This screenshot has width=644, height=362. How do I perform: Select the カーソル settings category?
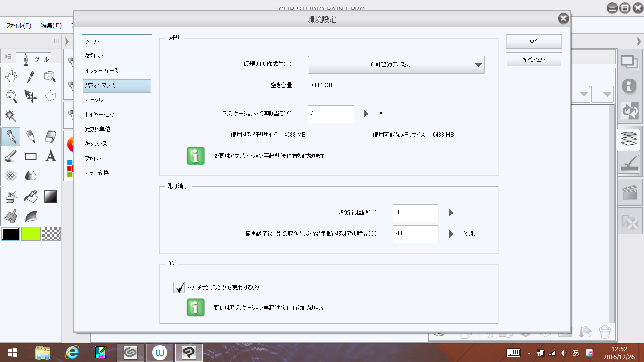click(116, 100)
